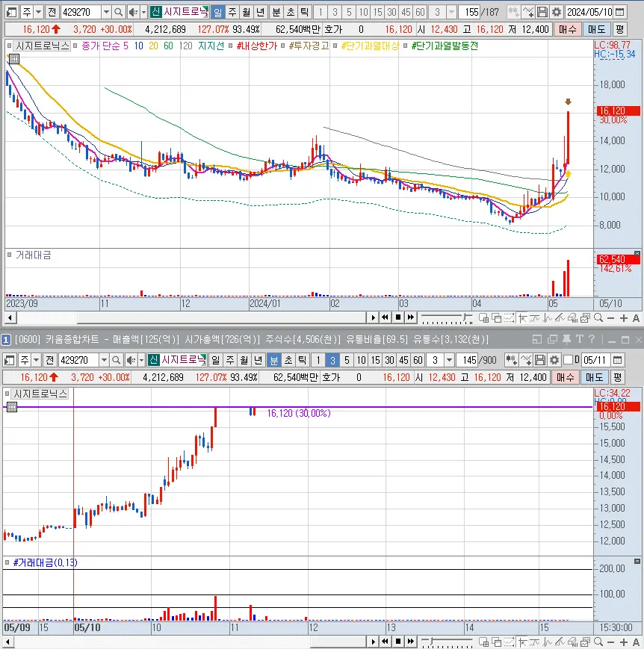Edit upper chart bar count field 155
Screen dimensions: 644x649
tap(471, 12)
